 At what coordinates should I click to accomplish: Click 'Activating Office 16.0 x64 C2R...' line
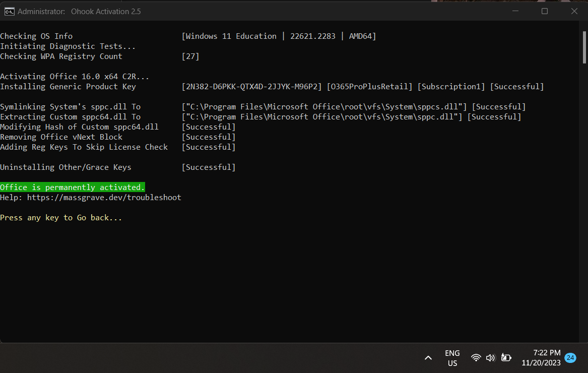pos(75,77)
